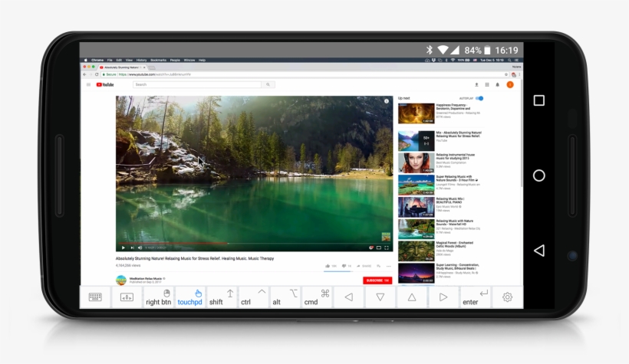Screen dimensions: 629x364
Task: Open Super Relaxing Music with Nature Sounds
Action: [416, 185]
